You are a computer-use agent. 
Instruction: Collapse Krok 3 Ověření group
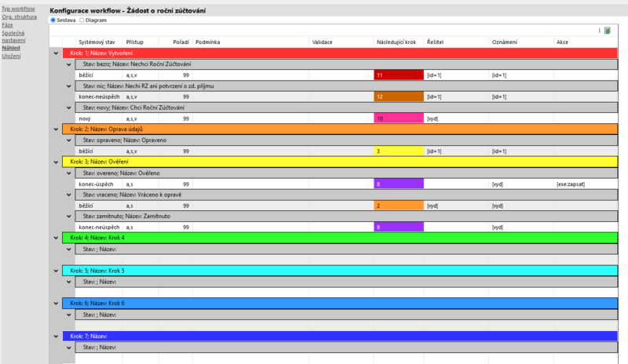pos(56,162)
